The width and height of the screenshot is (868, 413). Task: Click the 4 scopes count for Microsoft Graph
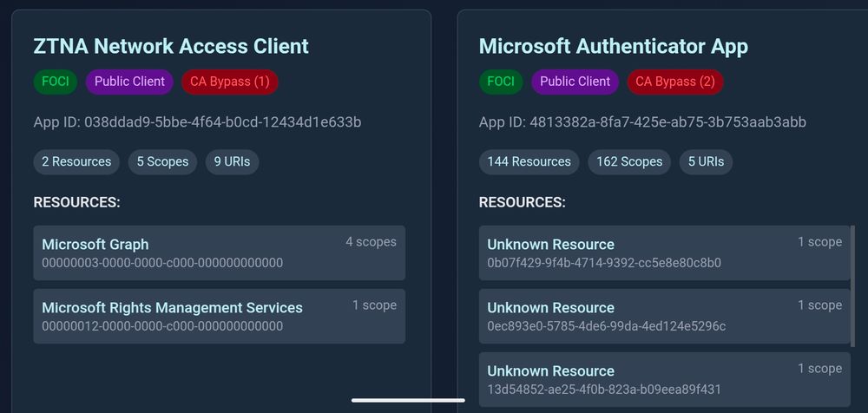click(371, 242)
